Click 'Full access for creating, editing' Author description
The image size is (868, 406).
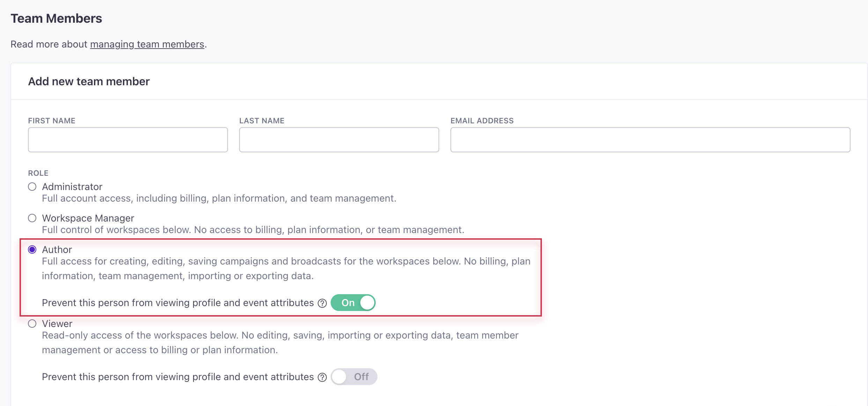(x=286, y=268)
